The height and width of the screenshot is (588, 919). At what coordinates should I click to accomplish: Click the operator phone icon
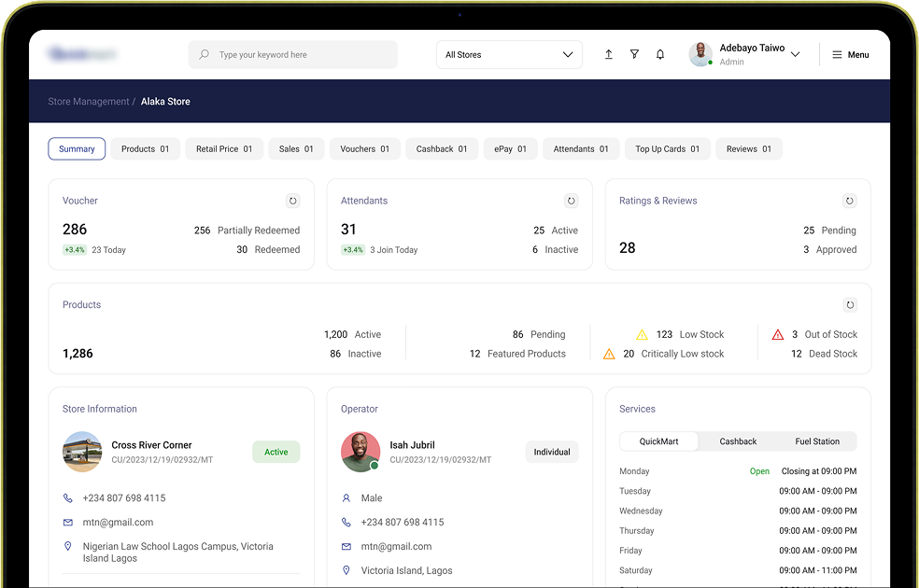[x=346, y=523]
